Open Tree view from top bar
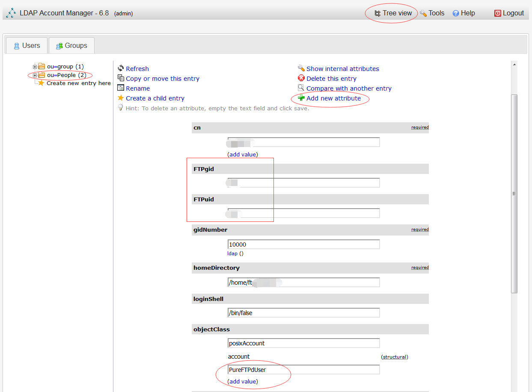532x392 pixels. (x=393, y=13)
